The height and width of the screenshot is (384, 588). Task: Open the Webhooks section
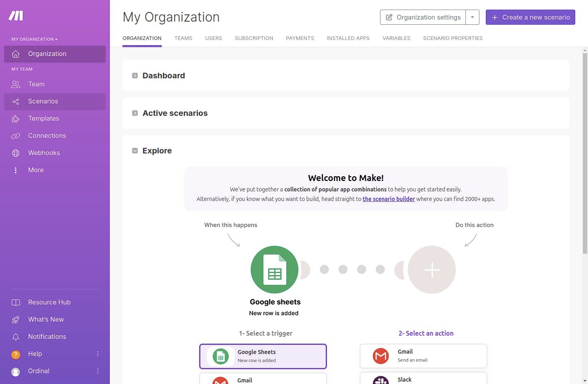(44, 153)
